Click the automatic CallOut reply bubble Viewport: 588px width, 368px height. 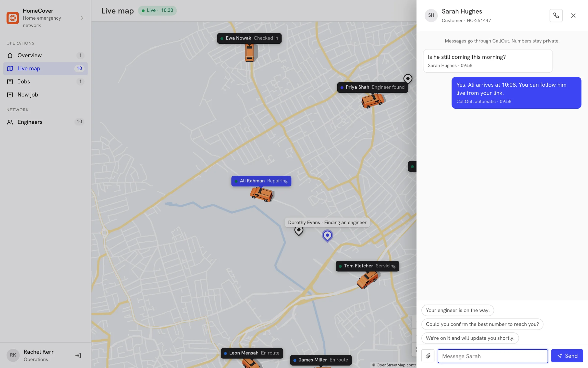516,93
